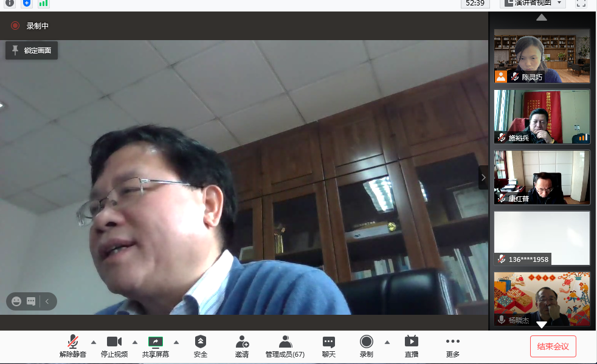Open the 更多 more options menu

coord(453,346)
